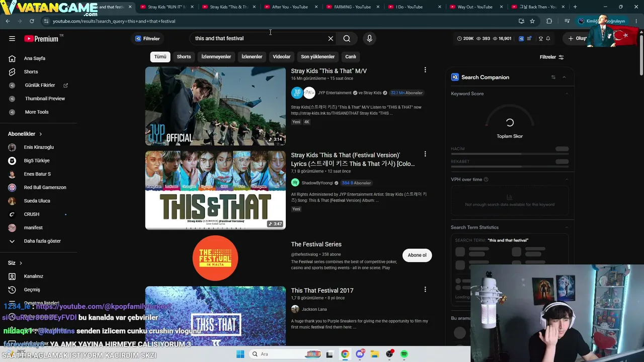
Task: Open Windows Start menu
Action: (x=240, y=354)
